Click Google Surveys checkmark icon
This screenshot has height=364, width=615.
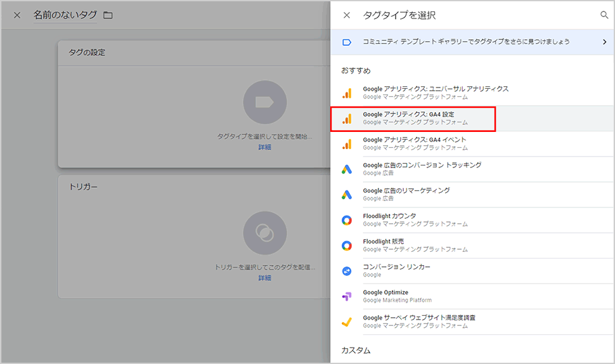347,322
